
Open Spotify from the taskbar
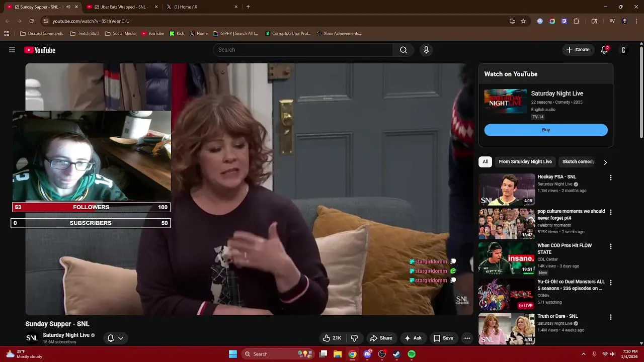click(x=412, y=354)
